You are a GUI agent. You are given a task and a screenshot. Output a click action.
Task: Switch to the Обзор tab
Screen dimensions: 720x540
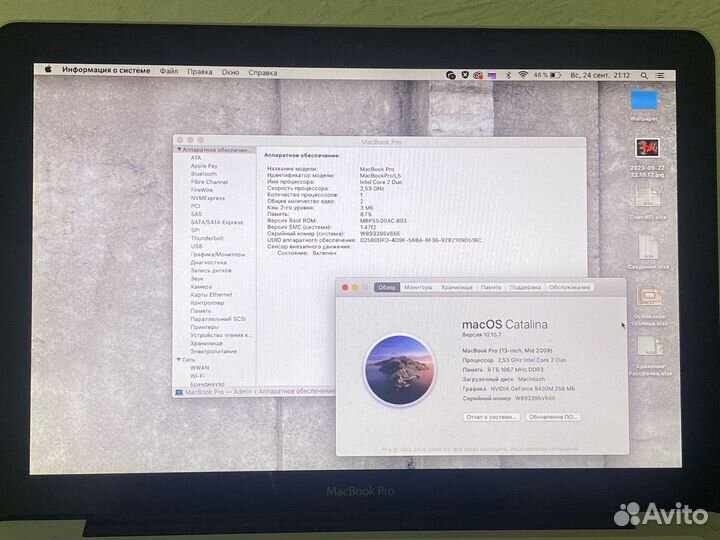tap(387, 287)
